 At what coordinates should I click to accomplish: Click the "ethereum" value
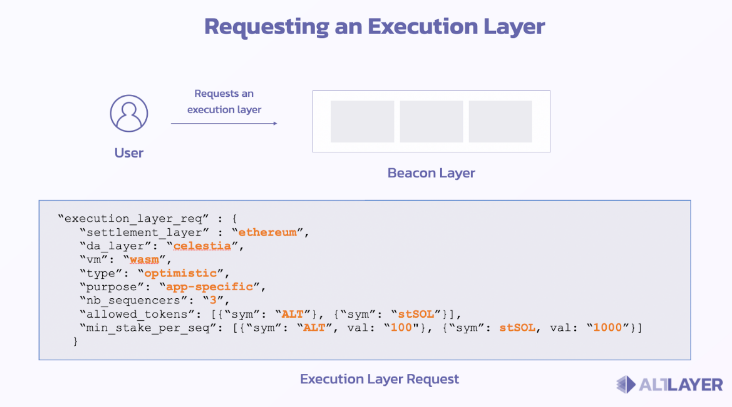click(267, 232)
